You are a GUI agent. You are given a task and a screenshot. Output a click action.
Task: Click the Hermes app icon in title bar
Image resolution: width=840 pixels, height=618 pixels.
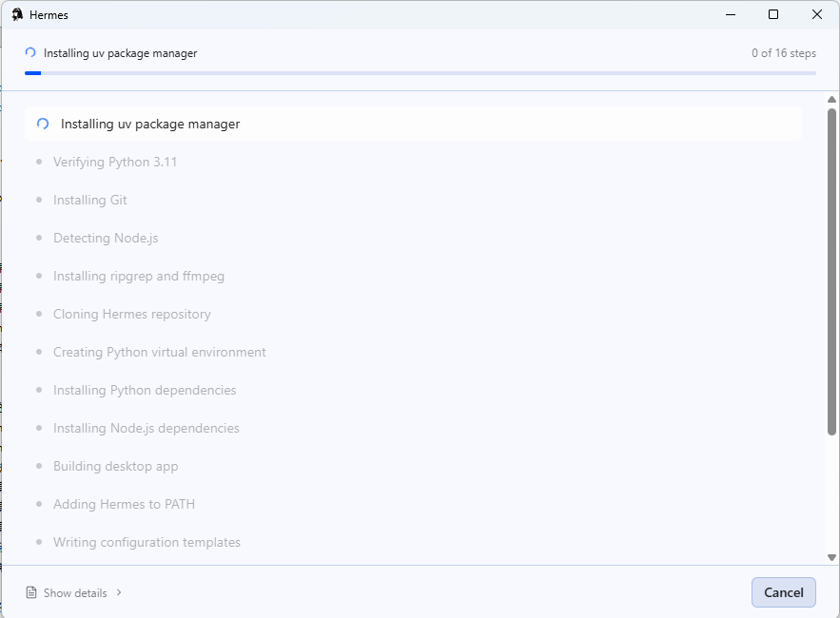pyautogui.click(x=17, y=14)
